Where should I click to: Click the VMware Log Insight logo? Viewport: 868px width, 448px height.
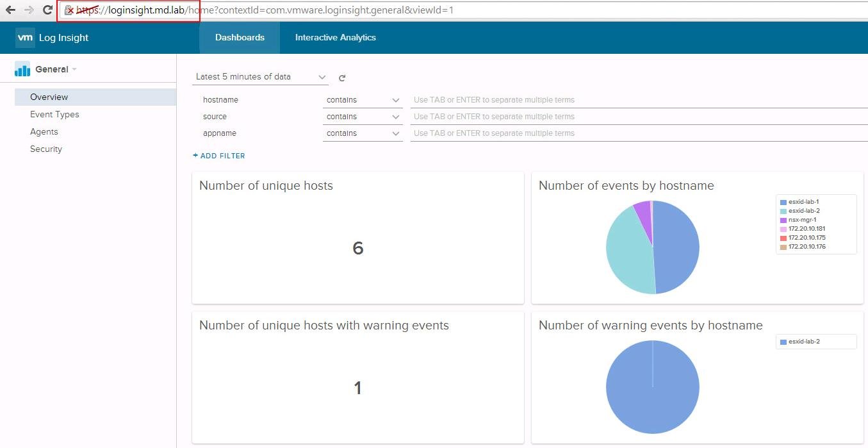pos(25,38)
